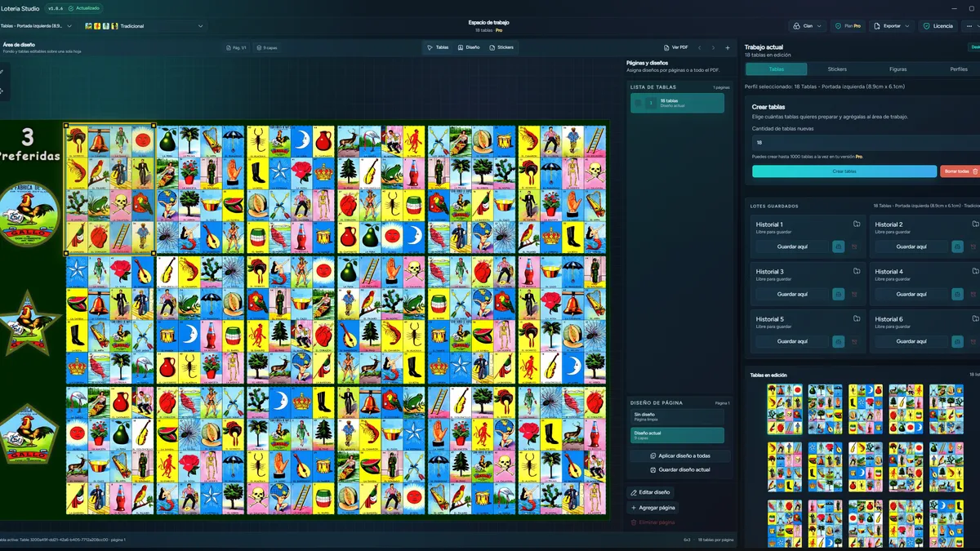Click the folder icon of Historial 2
The image size is (980, 551).
pyautogui.click(x=975, y=224)
